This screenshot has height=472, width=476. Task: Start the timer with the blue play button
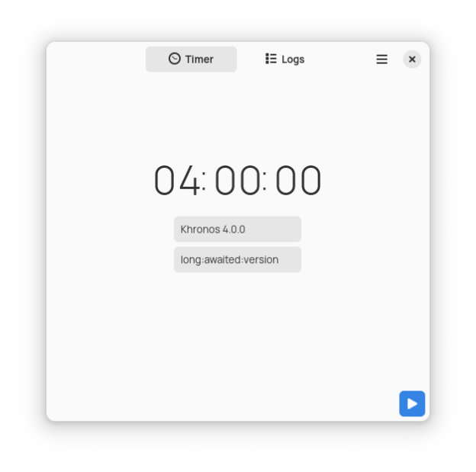pyautogui.click(x=412, y=403)
